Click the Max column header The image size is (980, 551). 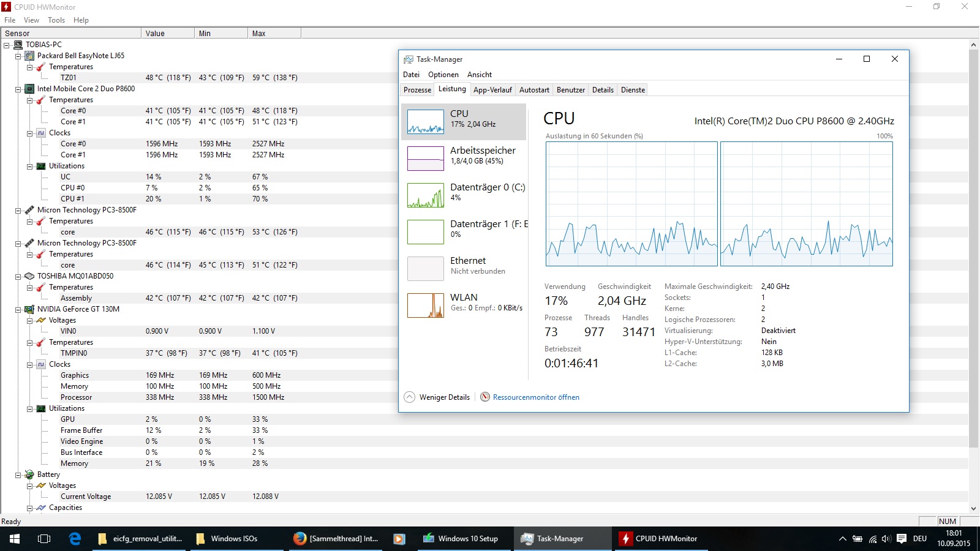click(x=274, y=34)
